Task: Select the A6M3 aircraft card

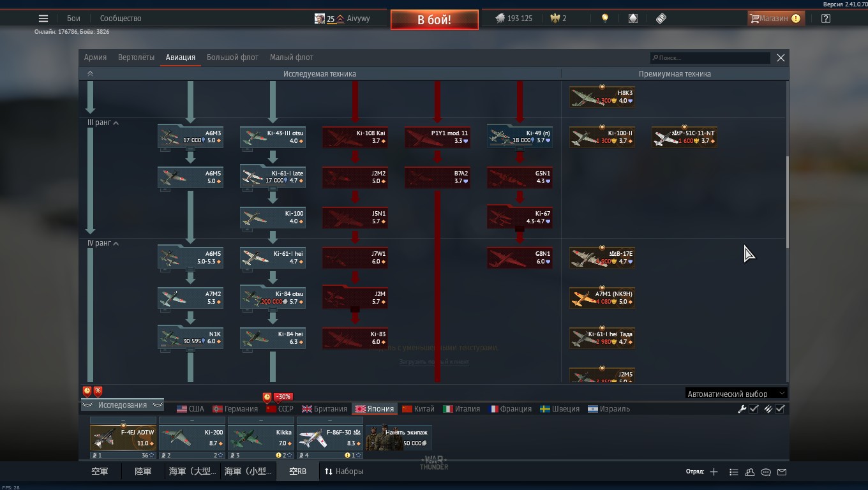Action: tap(190, 137)
